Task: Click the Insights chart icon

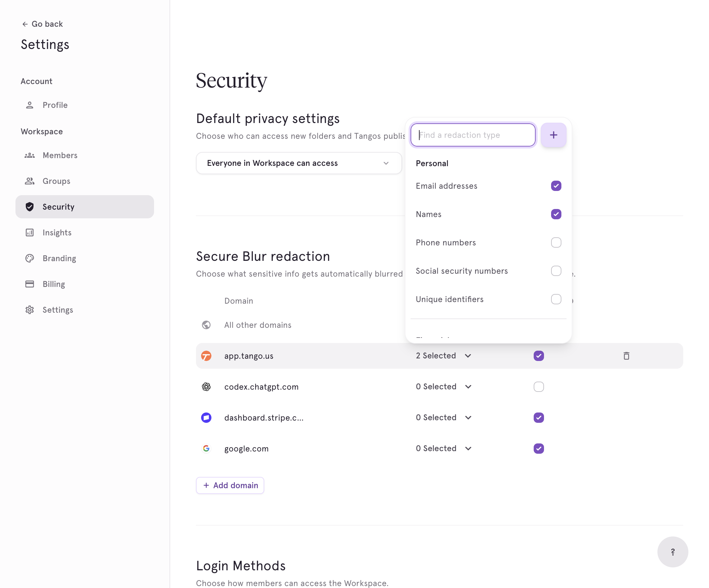Action: click(30, 232)
